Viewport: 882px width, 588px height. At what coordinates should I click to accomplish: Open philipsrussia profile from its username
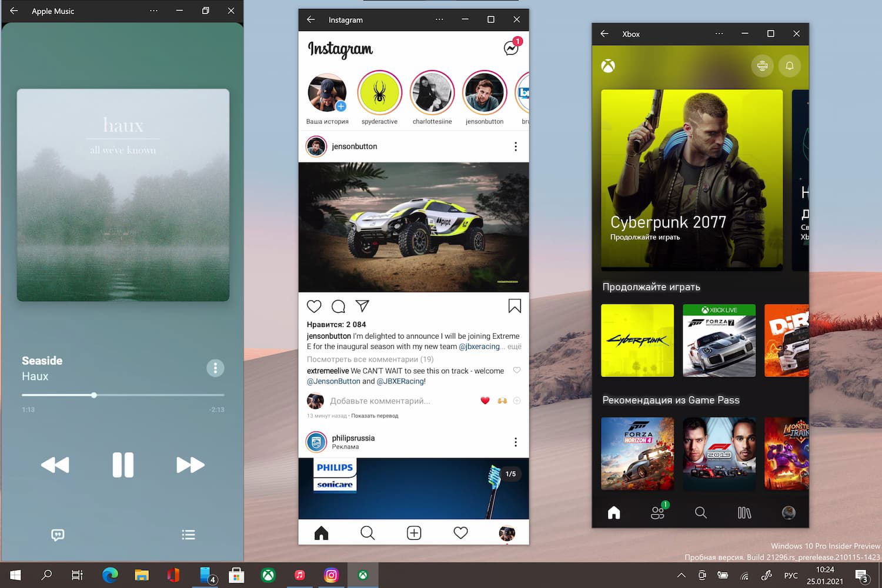(353, 438)
